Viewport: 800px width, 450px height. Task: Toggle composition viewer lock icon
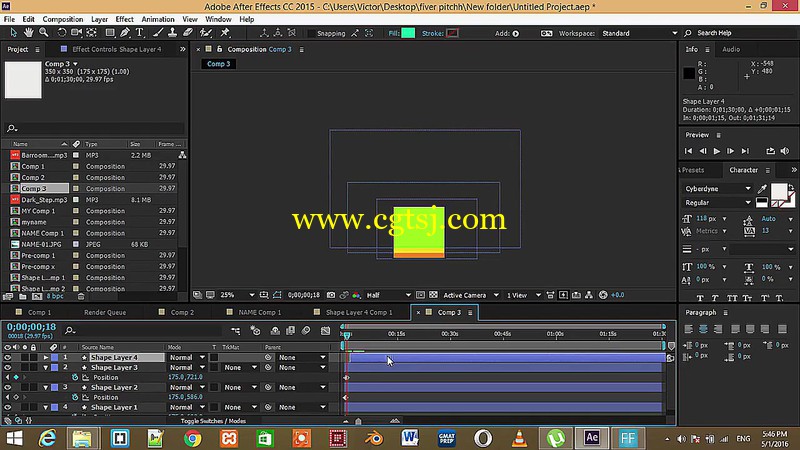220,49
